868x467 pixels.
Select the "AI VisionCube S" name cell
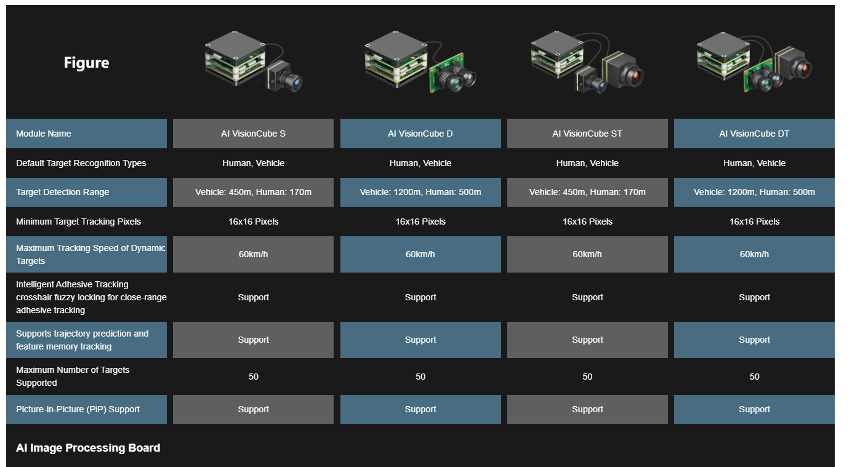(x=253, y=134)
